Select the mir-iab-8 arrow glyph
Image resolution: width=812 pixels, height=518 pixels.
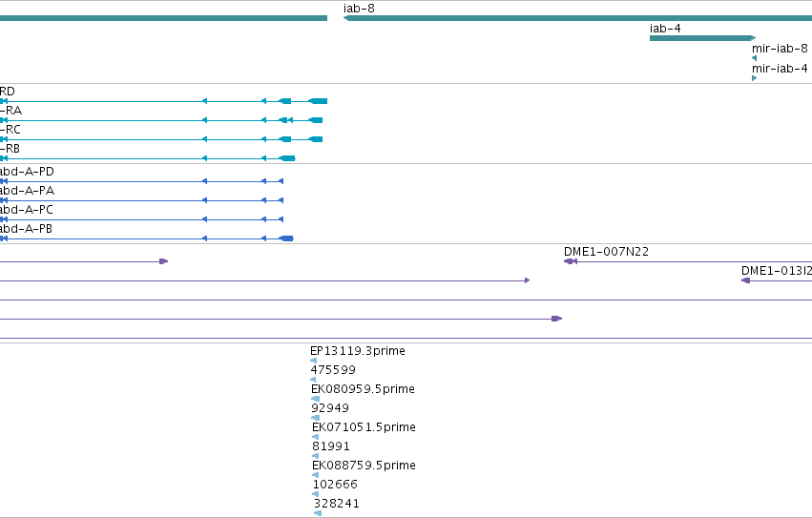[x=754, y=58]
